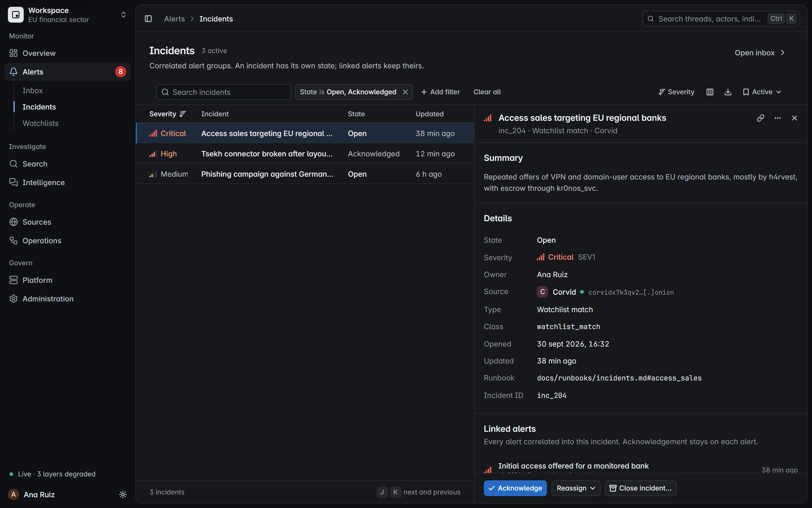812x508 pixels.
Task: Open the Active saved view dropdown
Action: [762, 92]
